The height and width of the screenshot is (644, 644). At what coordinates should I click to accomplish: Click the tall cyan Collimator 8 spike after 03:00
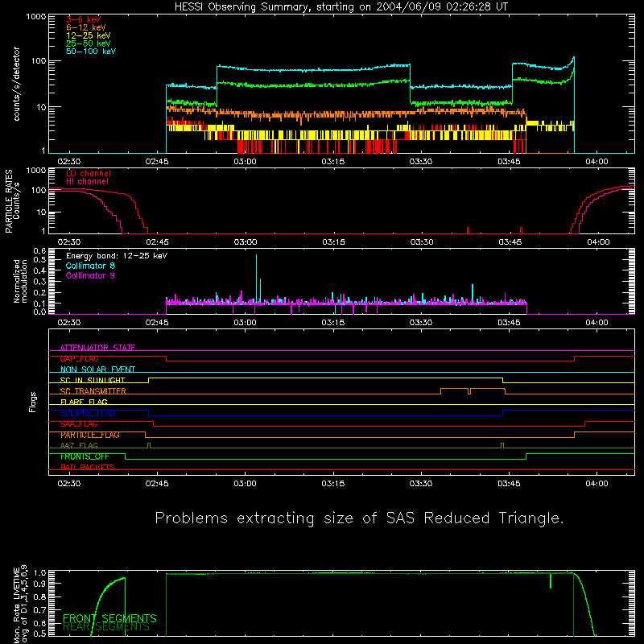pyautogui.click(x=256, y=279)
